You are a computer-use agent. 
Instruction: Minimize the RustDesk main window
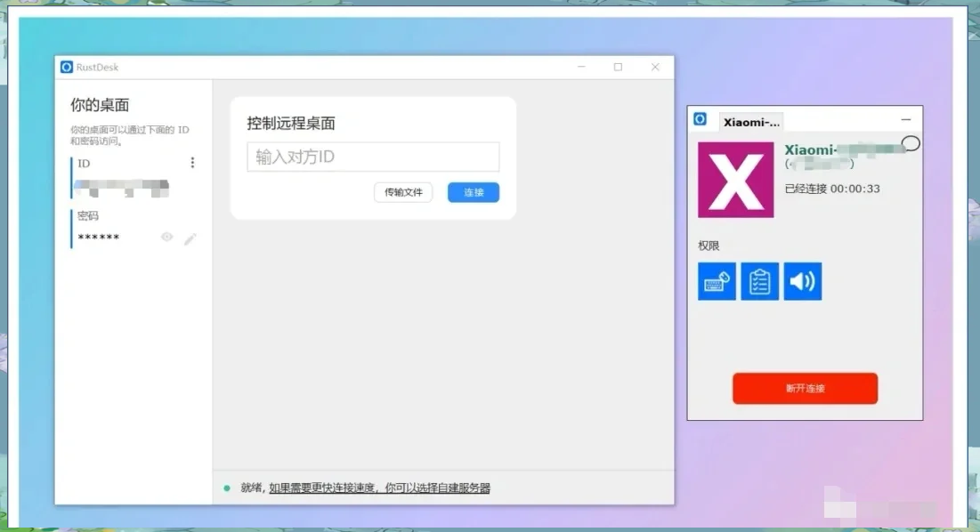tap(581, 67)
